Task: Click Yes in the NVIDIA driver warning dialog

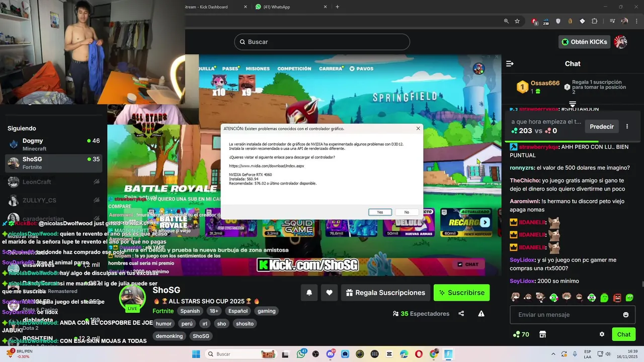Action: tap(380, 212)
